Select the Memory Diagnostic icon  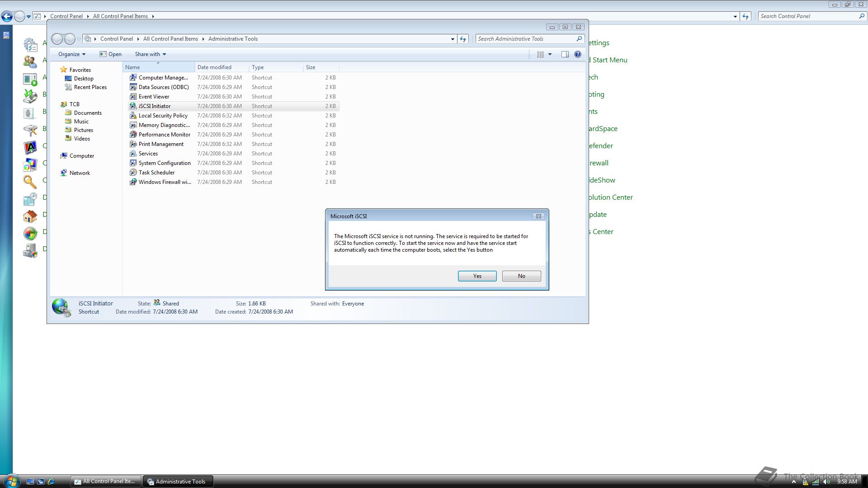point(133,125)
